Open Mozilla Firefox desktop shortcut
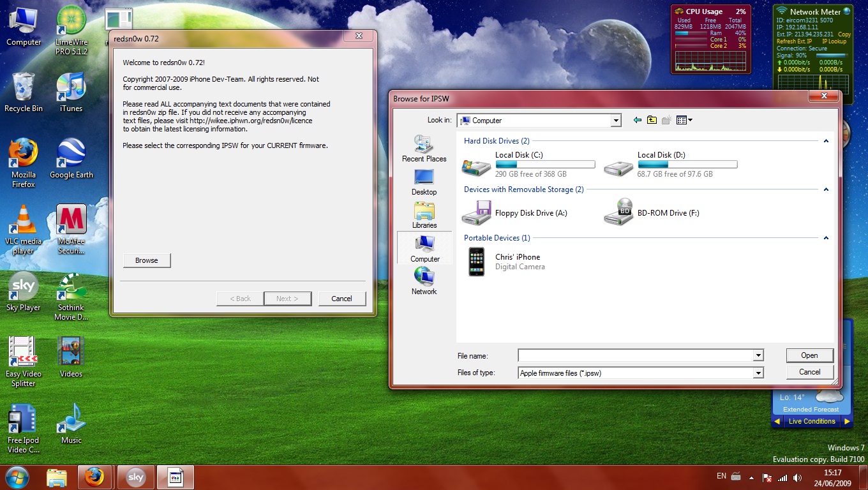 tap(24, 163)
